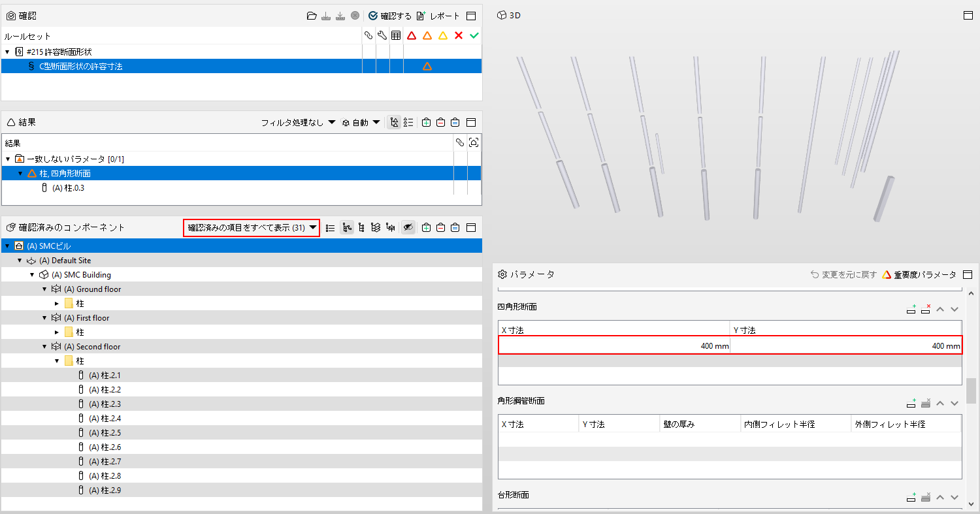Click the 確認する check button
The height and width of the screenshot is (514, 980).
(x=391, y=16)
